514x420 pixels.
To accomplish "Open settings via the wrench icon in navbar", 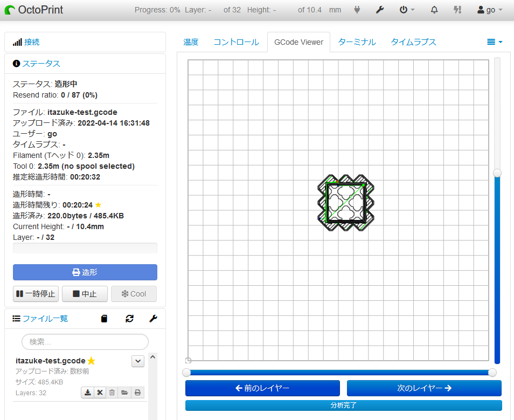I will [x=380, y=10].
